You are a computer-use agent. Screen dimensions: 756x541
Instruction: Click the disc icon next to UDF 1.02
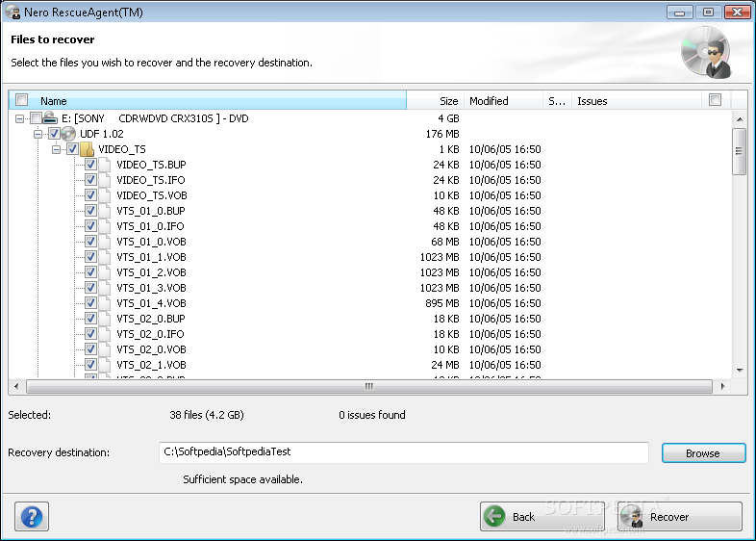click(x=68, y=134)
